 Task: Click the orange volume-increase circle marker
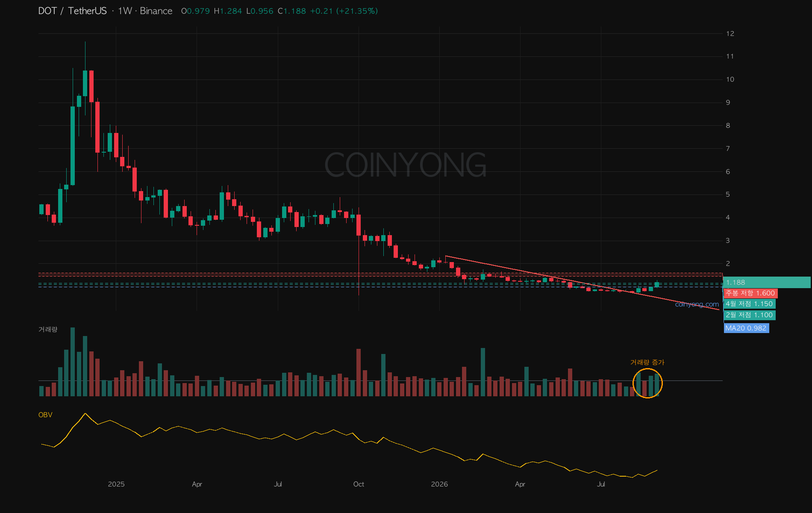[647, 383]
